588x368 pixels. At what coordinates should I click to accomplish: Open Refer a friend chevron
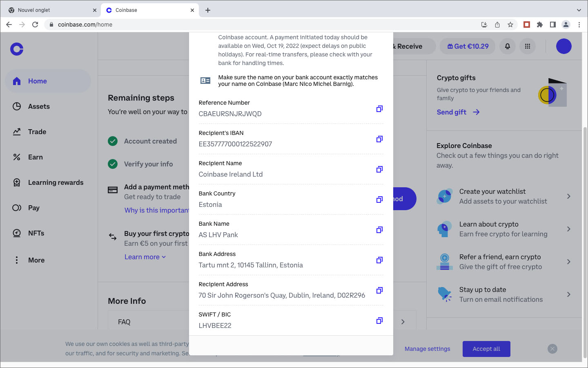(568, 262)
